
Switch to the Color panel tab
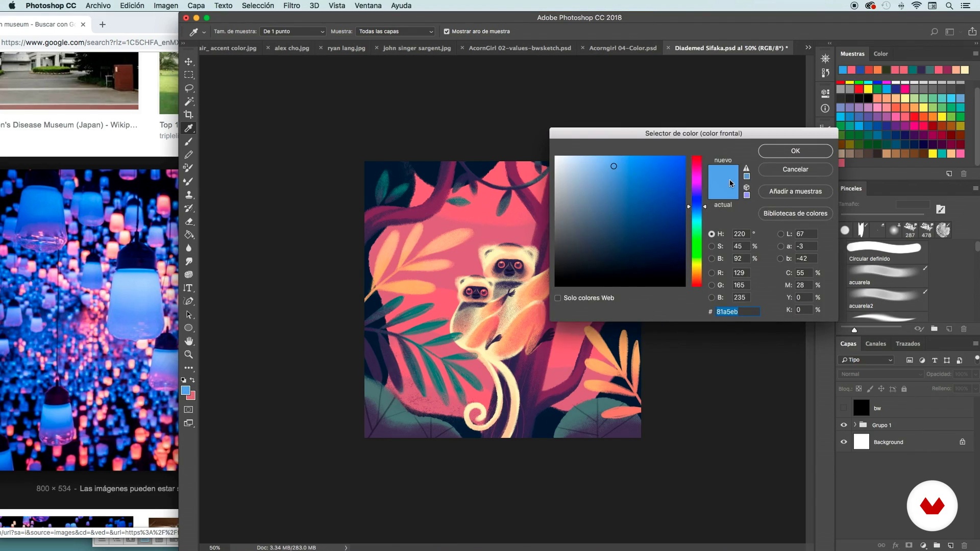click(880, 54)
